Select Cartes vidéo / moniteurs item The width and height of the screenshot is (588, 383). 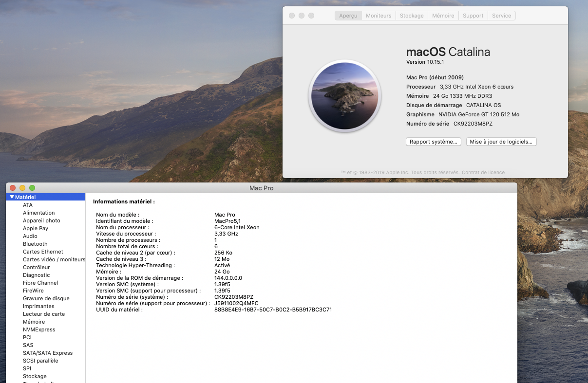coord(54,259)
